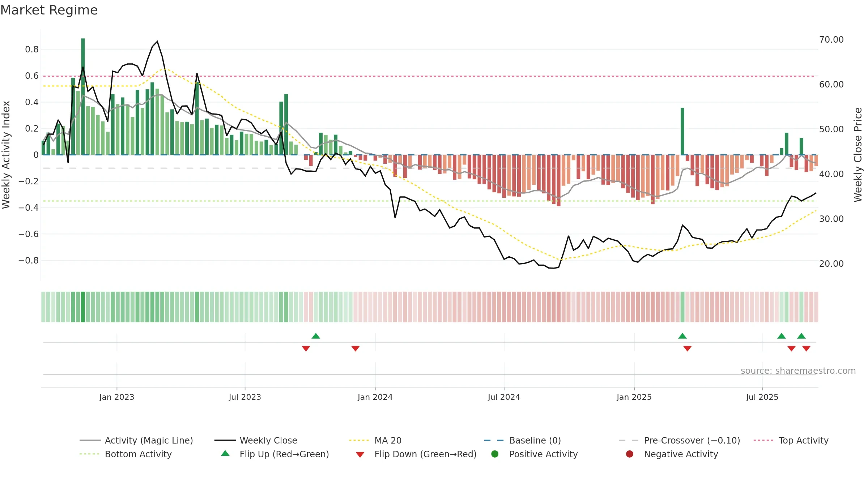This screenshot has height=488, width=868.
Task: Click the Weekly Close line peak above 0.8
Action: (x=157, y=42)
